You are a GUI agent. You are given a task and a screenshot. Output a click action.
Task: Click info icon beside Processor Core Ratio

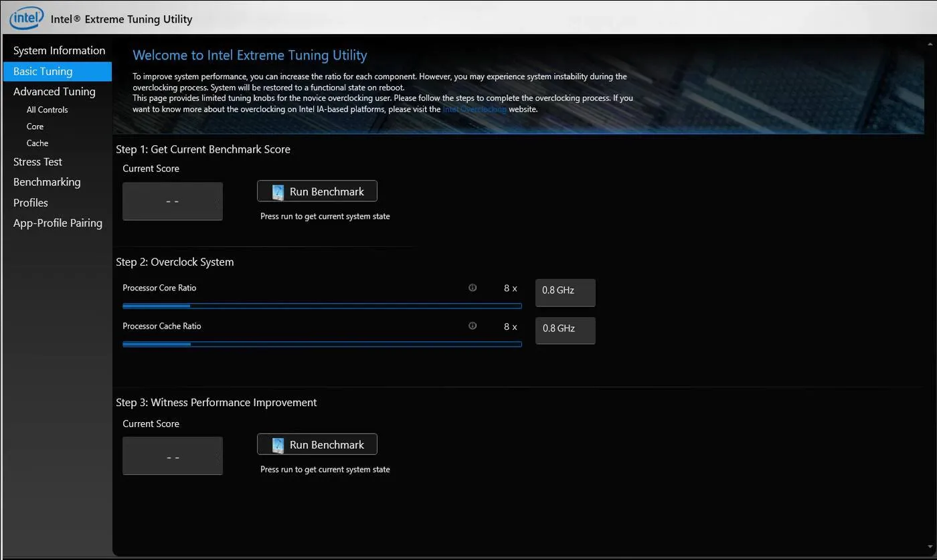473,288
